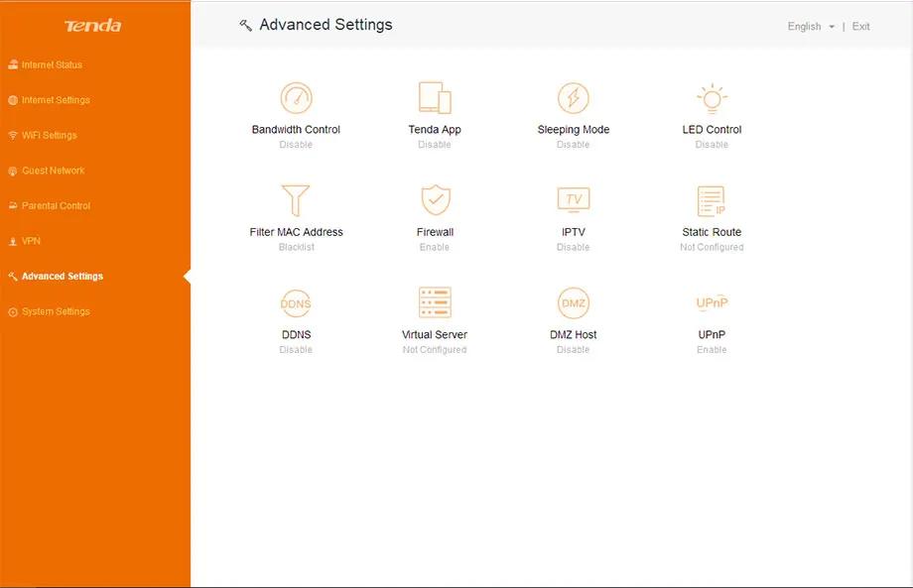The height and width of the screenshot is (588, 913).
Task: Open the Virtual Server rack icon
Action: click(435, 302)
